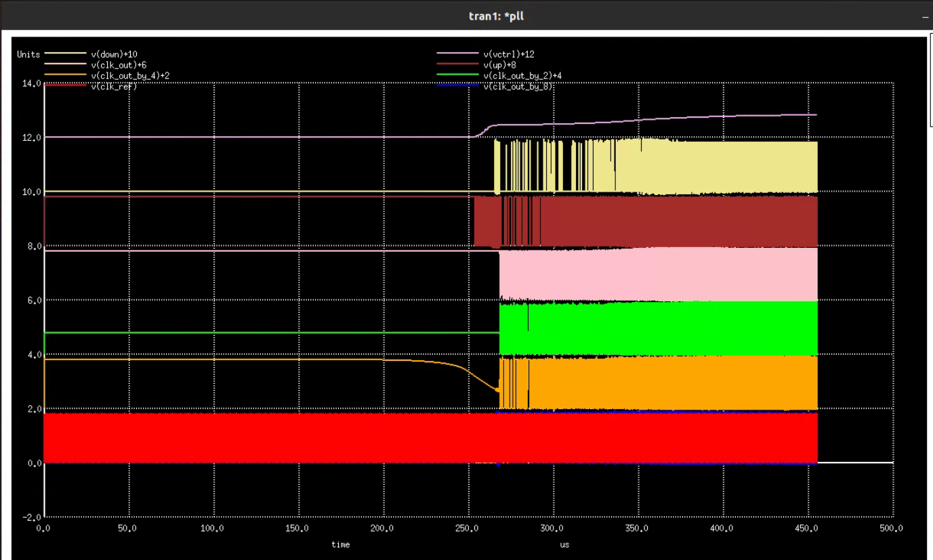933x560 pixels.
Task: Click the y-axis tick label 14.0
Action: (33, 83)
